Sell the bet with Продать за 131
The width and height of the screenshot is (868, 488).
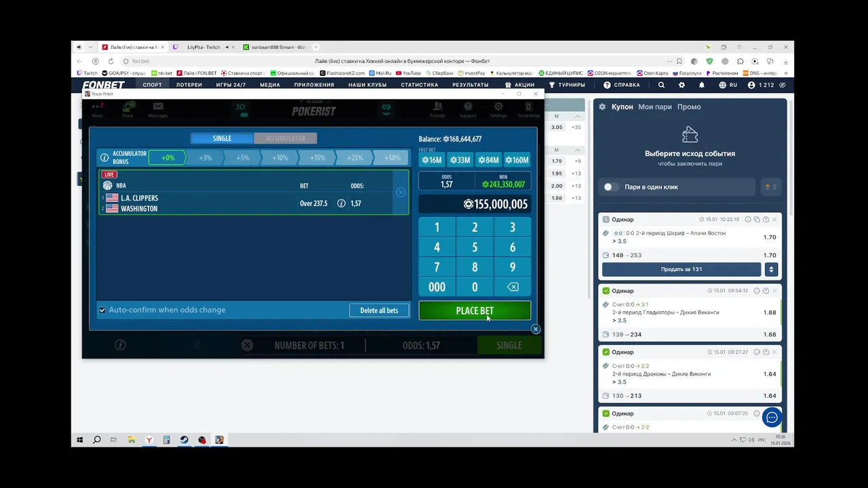pyautogui.click(x=682, y=270)
